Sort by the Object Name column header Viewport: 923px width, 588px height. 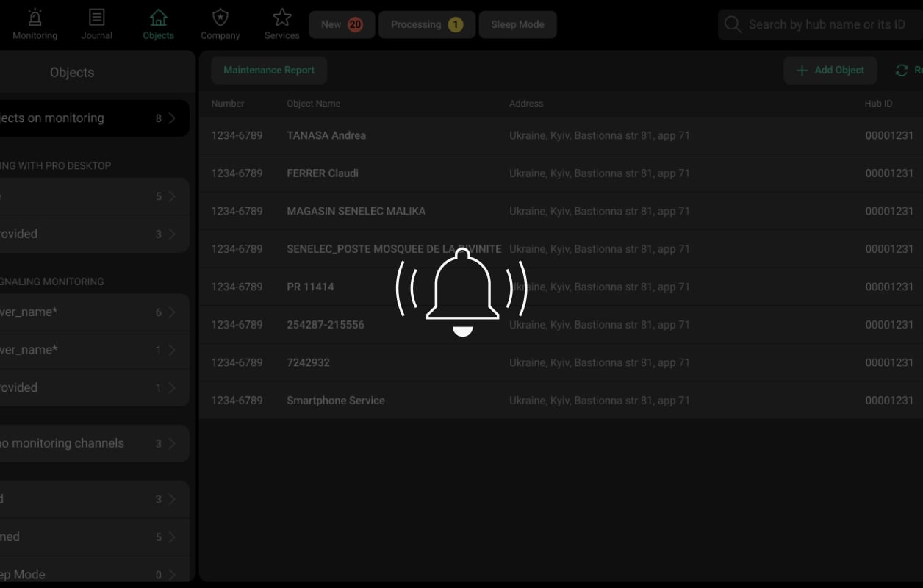pyautogui.click(x=314, y=104)
